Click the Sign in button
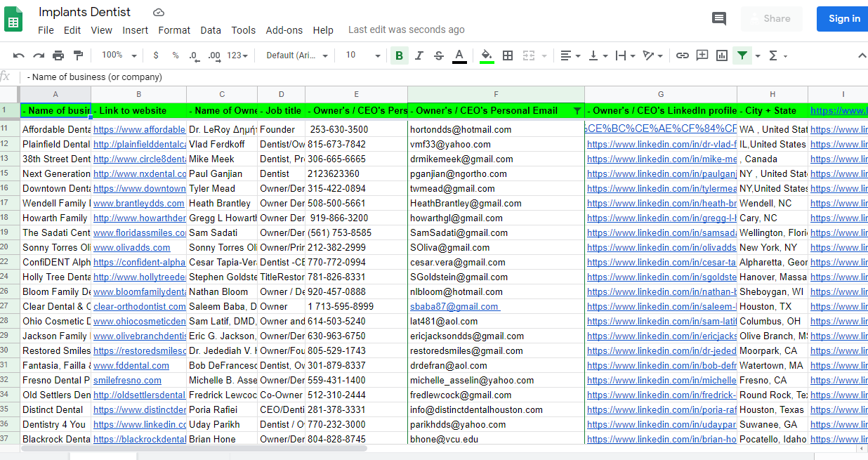The width and height of the screenshot is (868, 460). (843, 19)
